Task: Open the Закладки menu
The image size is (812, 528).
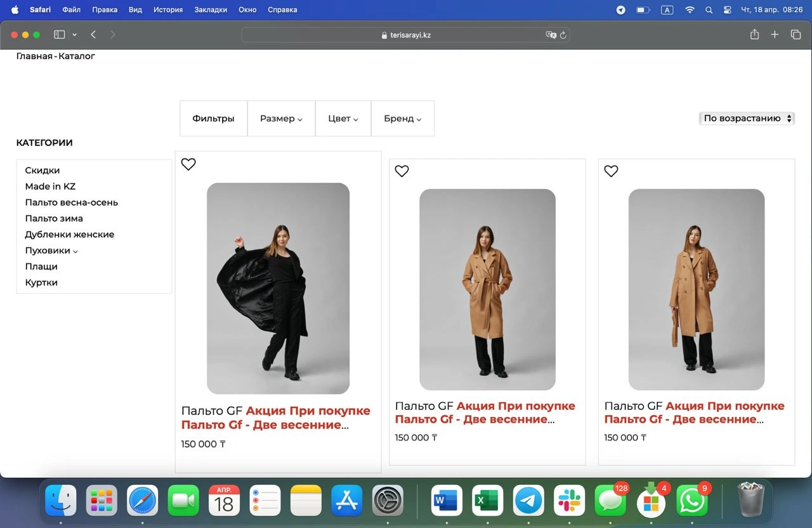Action: (211, 10)
